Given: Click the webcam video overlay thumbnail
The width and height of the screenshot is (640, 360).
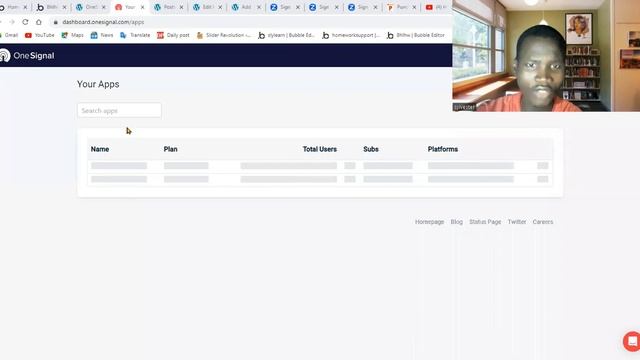Looking at the screenshot, I should (546, 56).
